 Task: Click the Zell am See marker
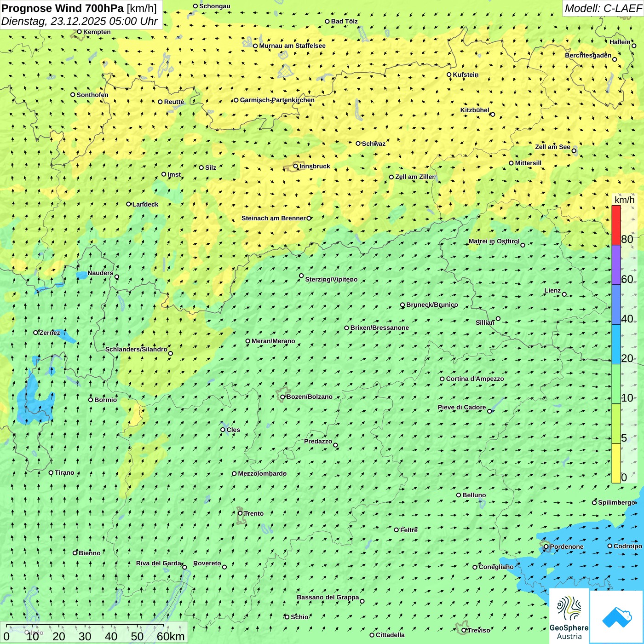(x=574, y=150)
